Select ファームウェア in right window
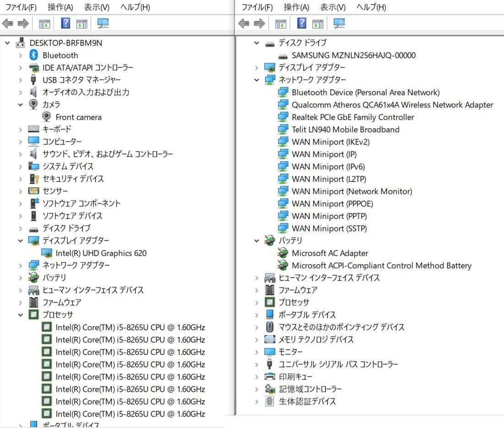 (298, 290)
